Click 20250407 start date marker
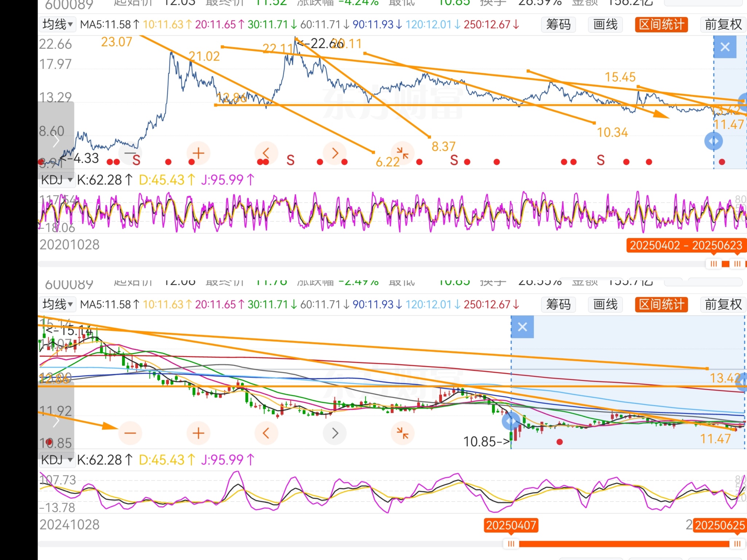 [511, 525]
